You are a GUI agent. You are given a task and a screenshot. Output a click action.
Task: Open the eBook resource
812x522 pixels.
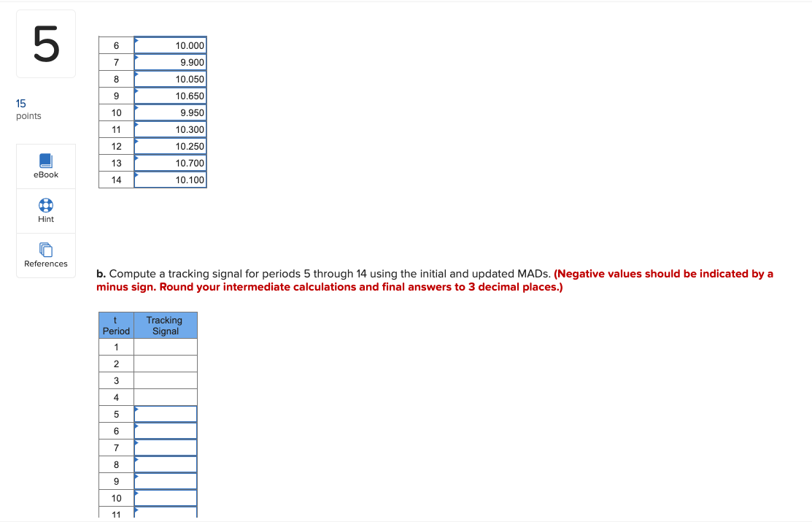coord(45,166)
